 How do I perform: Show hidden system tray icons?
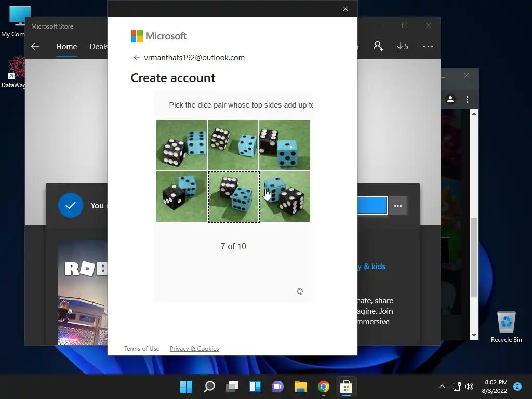click(x=442, y=387)
